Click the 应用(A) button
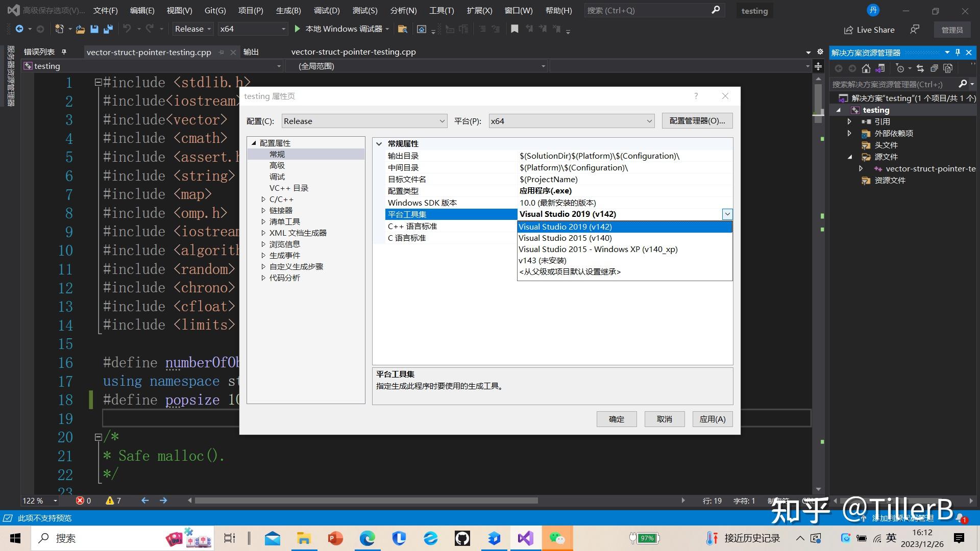The height and width of the screenshot is (551, 980). click(x=713, y=419)
